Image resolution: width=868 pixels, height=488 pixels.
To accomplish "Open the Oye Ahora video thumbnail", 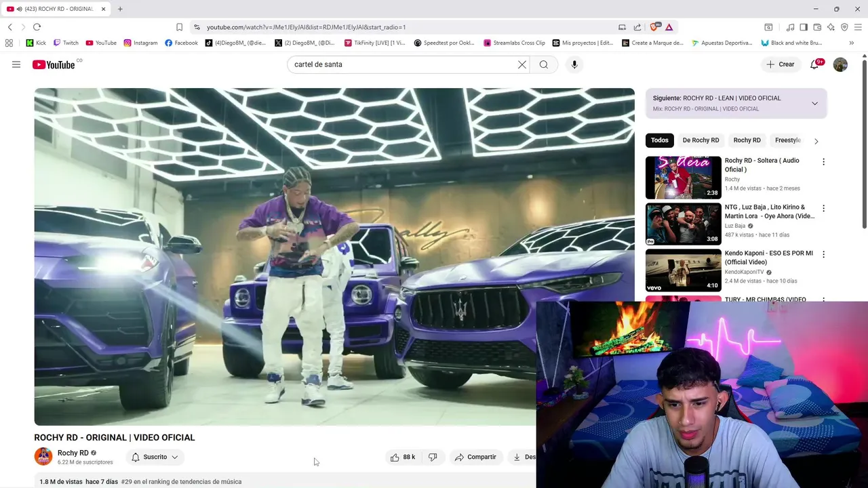I will click(x=683, y=224).
